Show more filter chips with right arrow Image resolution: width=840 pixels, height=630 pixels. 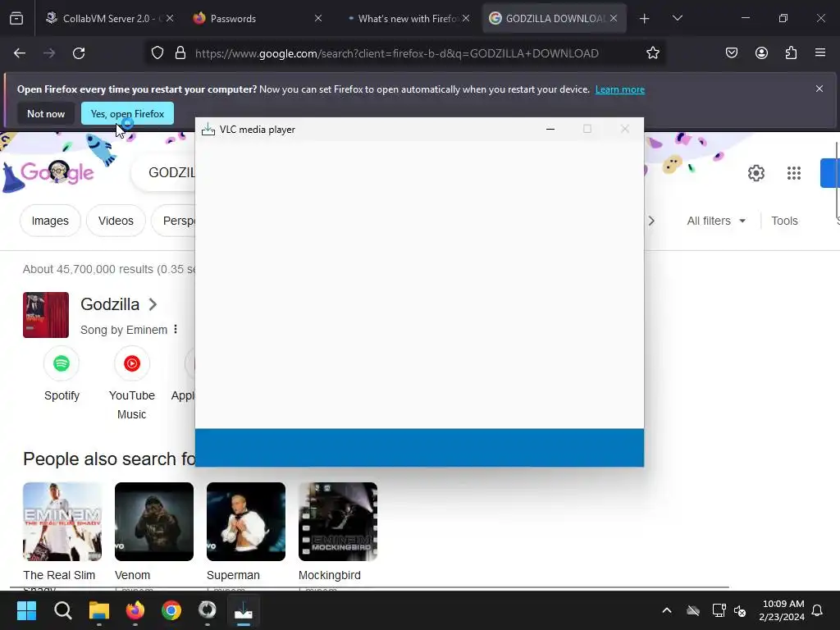click(x=651, y=221)
